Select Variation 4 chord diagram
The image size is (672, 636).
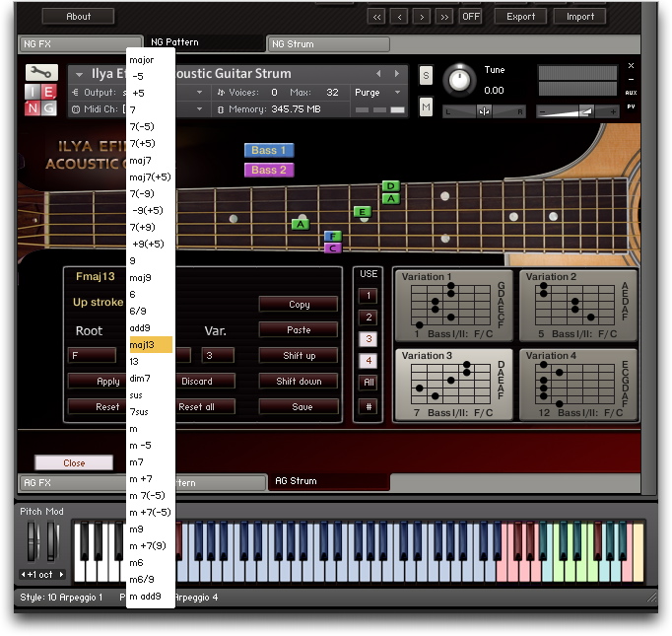click(577, 385)
